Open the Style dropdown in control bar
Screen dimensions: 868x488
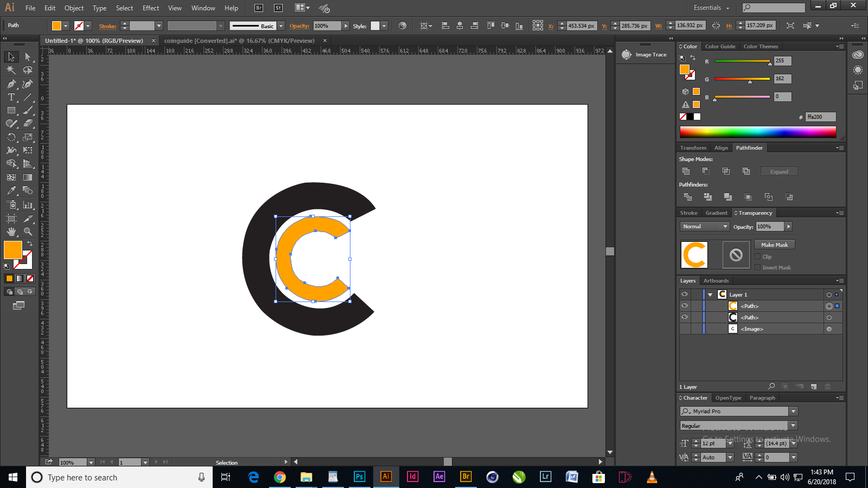coord(384,26)
